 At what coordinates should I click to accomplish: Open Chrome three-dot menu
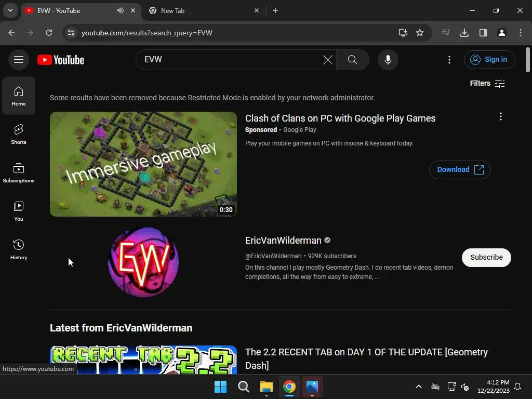click(521, 33)
